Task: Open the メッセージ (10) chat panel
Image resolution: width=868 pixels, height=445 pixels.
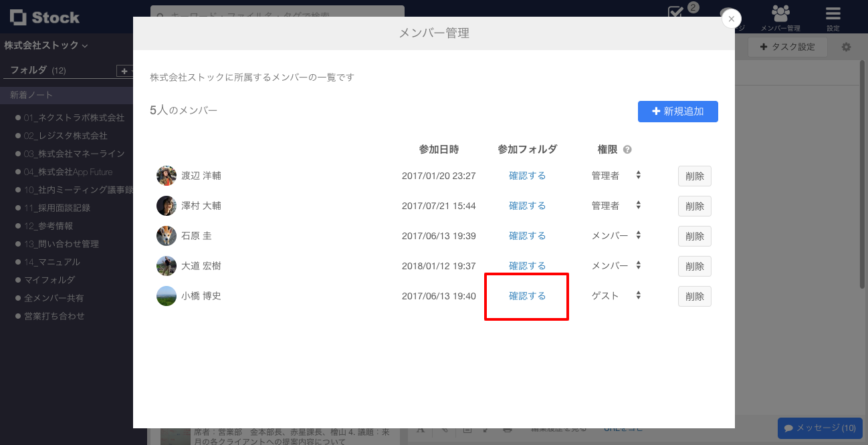Action: point(819,428)
